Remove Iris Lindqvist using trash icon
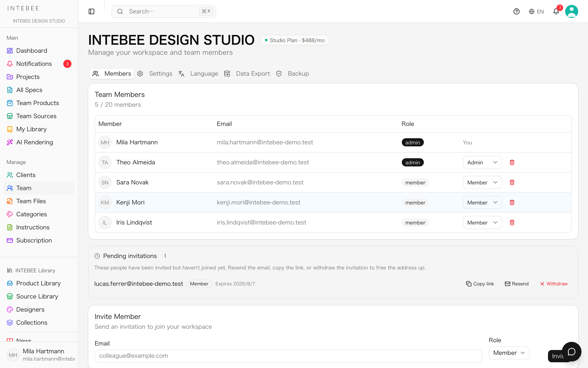 tap(512, 222)
